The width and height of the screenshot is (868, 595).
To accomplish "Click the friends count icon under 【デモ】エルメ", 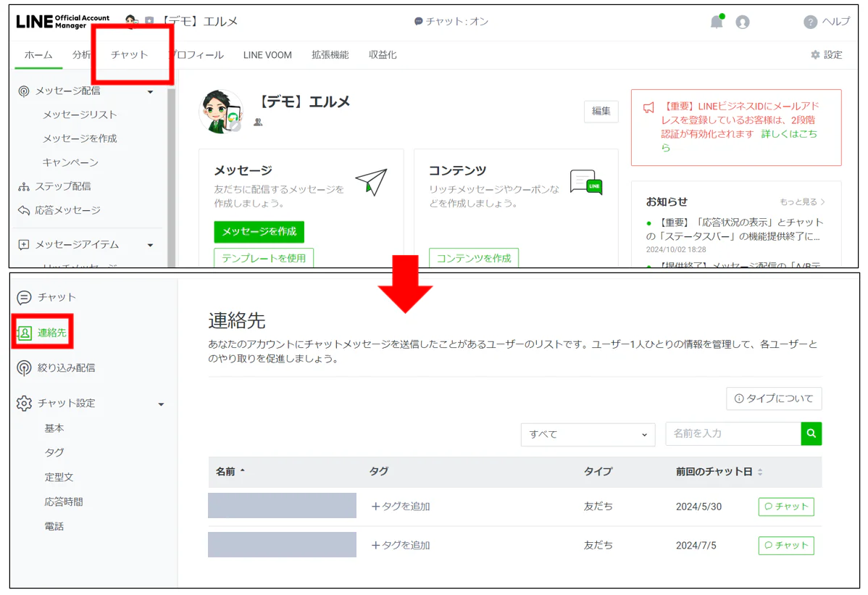I will (x=258, y=122).
